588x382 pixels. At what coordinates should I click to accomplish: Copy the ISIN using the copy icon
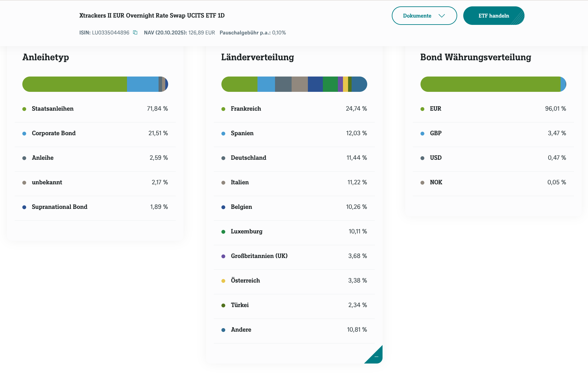(x=135, y=33)
